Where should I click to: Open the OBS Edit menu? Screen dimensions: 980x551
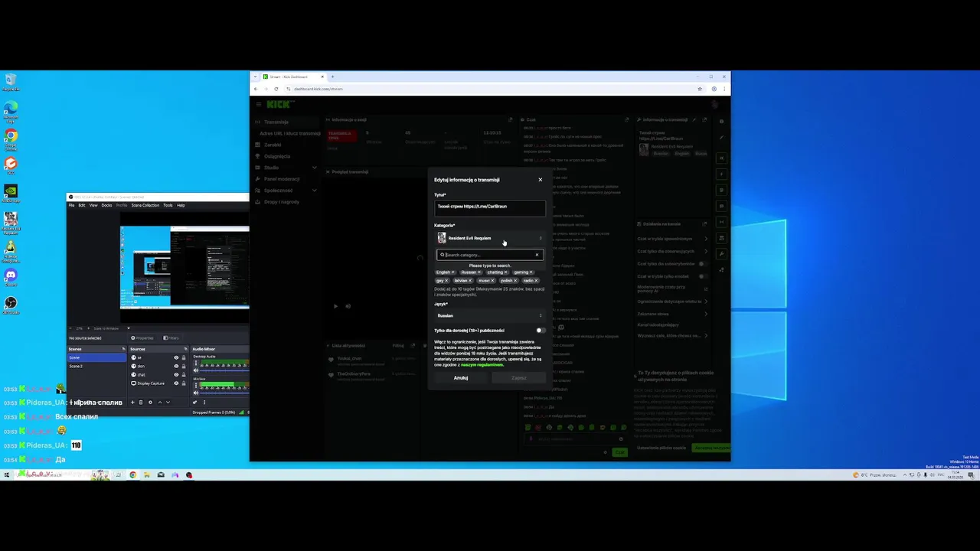coord(82,205)
